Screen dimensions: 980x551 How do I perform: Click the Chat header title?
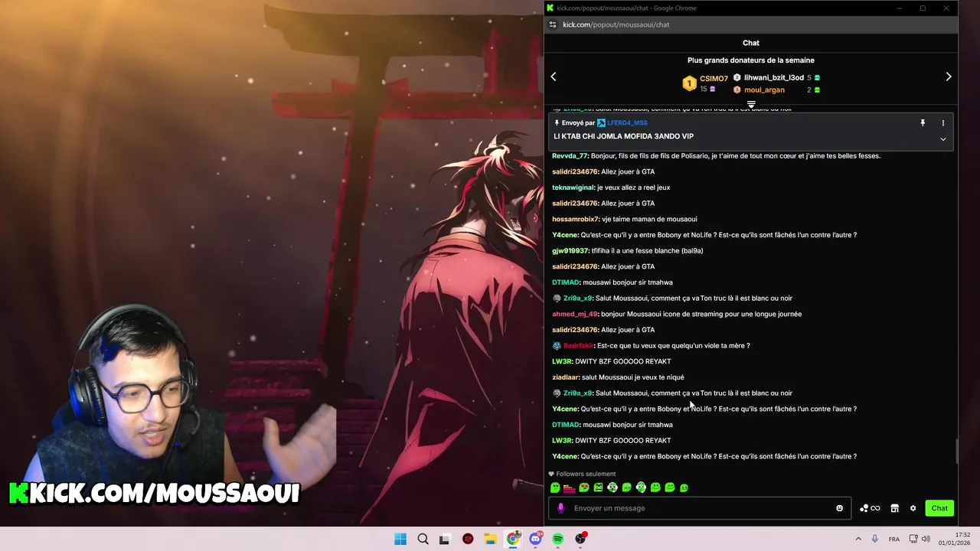pos(751,43)
